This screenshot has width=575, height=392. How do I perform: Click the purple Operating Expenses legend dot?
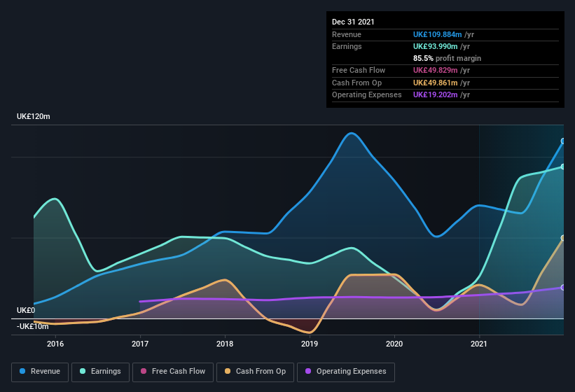click(309, 372)
